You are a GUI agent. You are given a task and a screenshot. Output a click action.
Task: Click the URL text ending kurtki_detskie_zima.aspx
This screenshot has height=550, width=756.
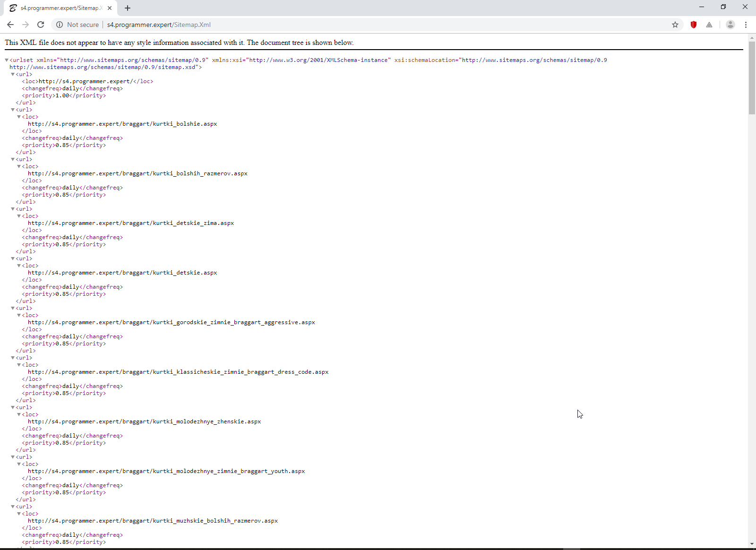[x=131, y=223]
